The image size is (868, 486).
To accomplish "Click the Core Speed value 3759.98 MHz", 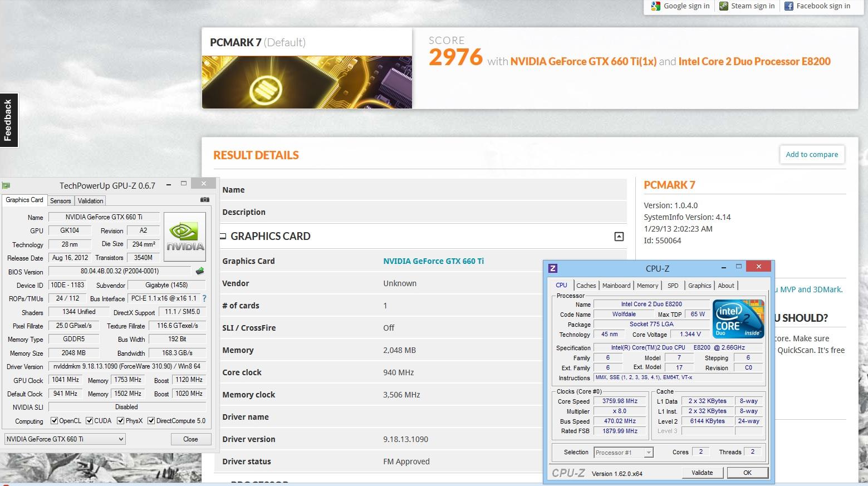I will (620, 401).
